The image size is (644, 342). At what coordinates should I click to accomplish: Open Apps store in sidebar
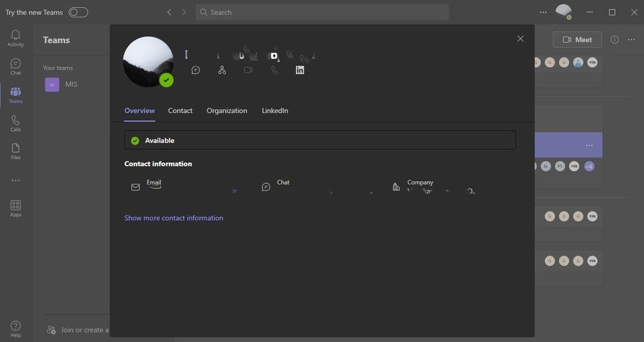coord(15,208)
